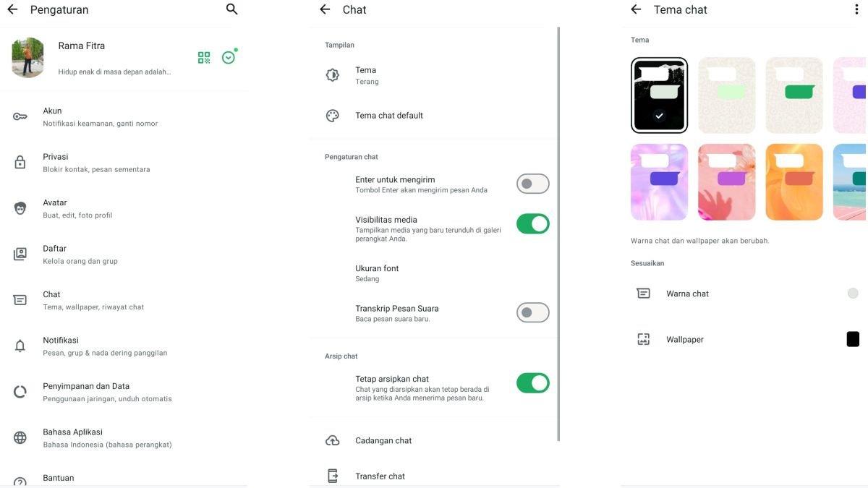The width and height of the screenshot is (868, 488).
Task: Click the Meta Verified badge icon
Action: [x=226, y=56]
